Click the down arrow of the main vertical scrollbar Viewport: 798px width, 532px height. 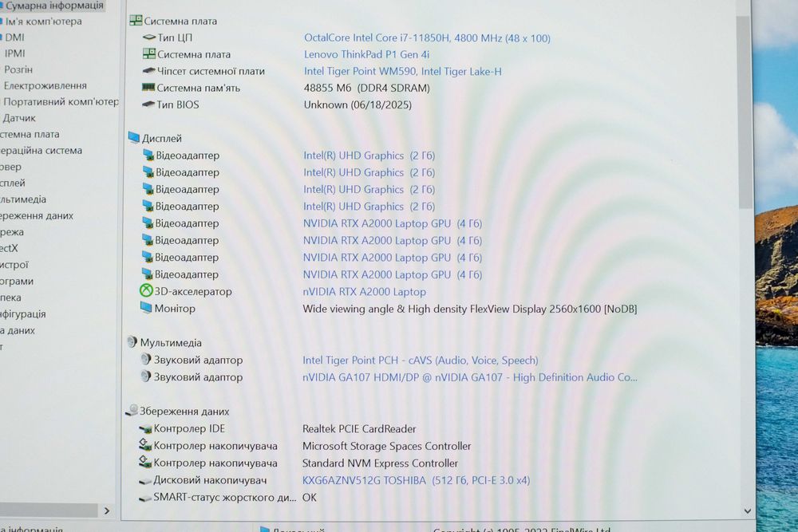point(747,511)
